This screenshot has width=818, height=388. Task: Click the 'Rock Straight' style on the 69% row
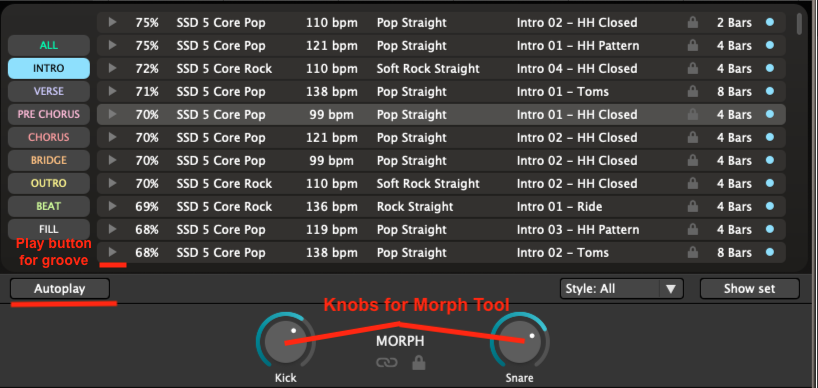tap(415, 207)
